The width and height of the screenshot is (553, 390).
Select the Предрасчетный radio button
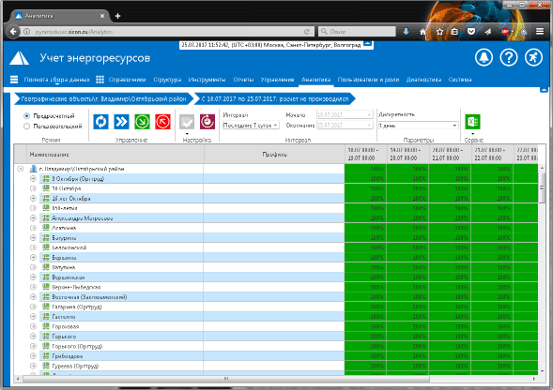click(26, 116)
